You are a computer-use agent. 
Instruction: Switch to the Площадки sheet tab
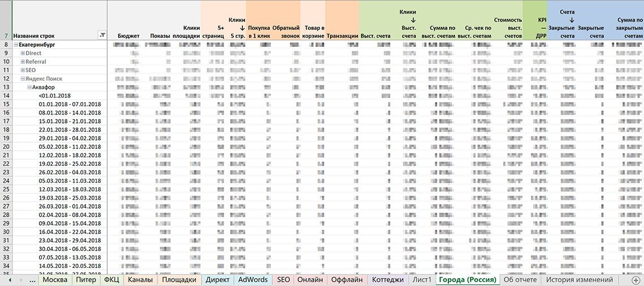coord(180,280)
